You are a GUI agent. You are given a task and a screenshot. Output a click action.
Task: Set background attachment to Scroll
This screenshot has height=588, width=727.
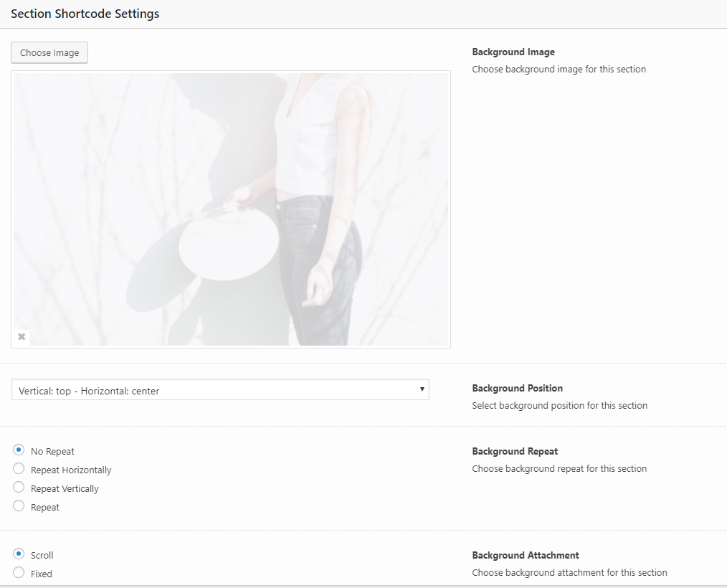pos(19,554)
